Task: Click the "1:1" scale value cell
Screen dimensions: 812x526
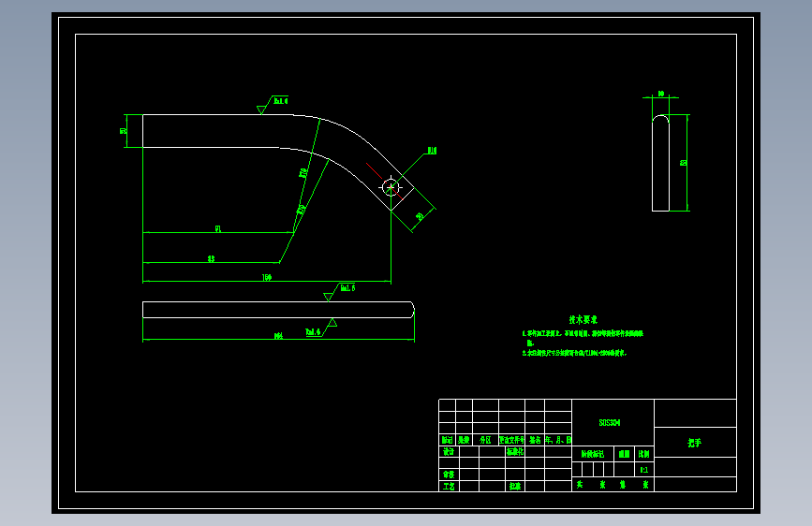Action: click(644, 470)
